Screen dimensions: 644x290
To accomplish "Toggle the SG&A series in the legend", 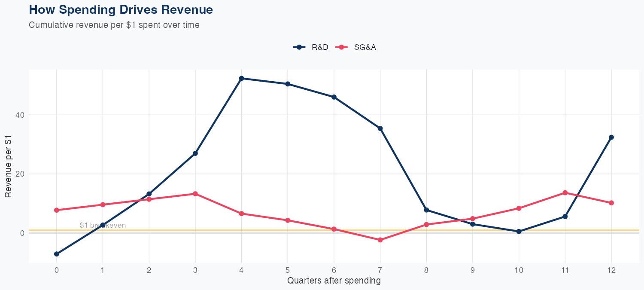I will point(365,47).
